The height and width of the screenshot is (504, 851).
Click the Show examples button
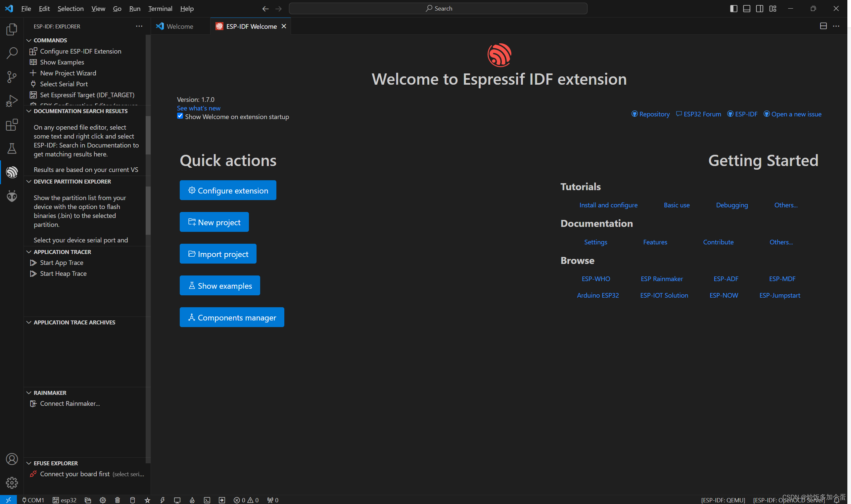220,286
